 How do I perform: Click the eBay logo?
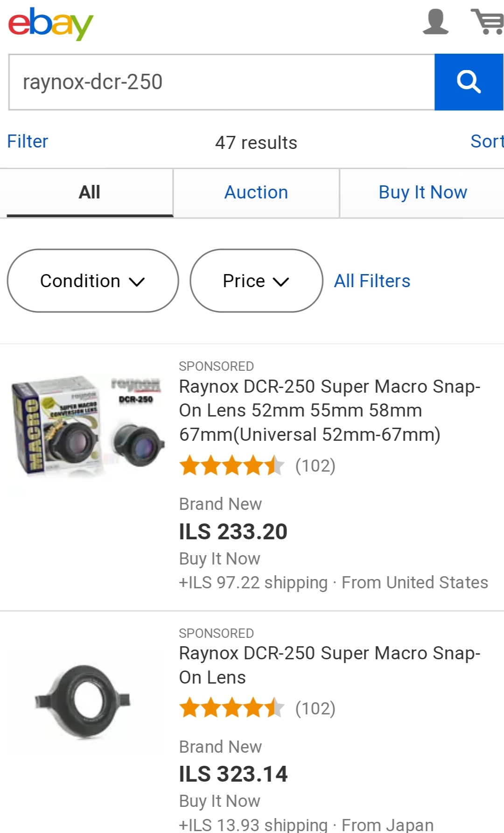(50, 23)
